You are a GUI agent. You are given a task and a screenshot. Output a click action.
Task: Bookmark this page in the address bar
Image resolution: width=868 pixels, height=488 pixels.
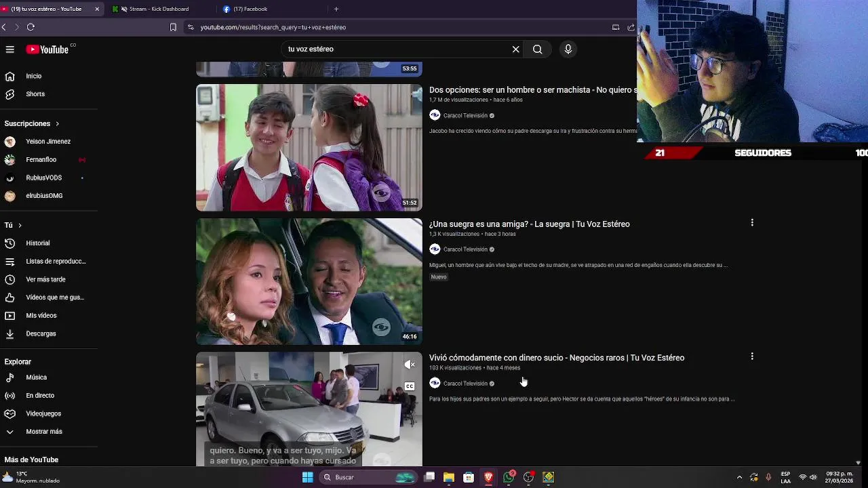[x=173, y=27]
